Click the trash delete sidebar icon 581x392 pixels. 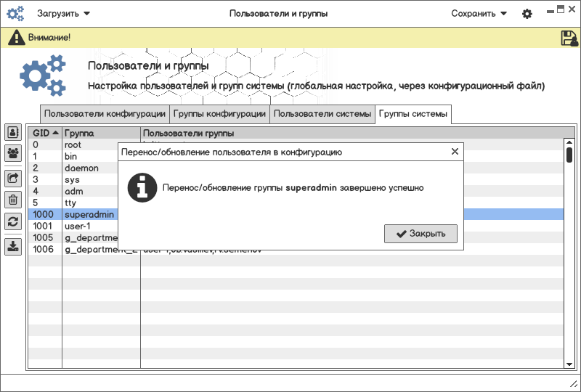[13, 200]
